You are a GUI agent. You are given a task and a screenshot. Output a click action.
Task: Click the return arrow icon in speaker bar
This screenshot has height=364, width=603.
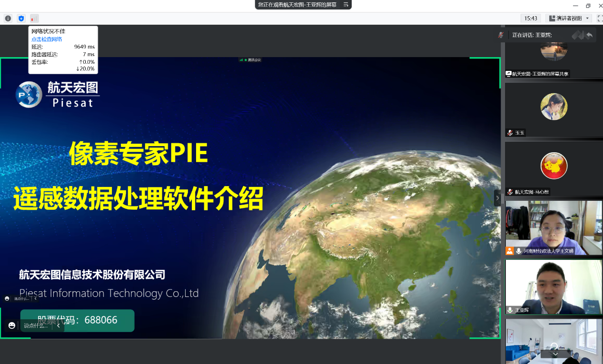coord(589,35)
